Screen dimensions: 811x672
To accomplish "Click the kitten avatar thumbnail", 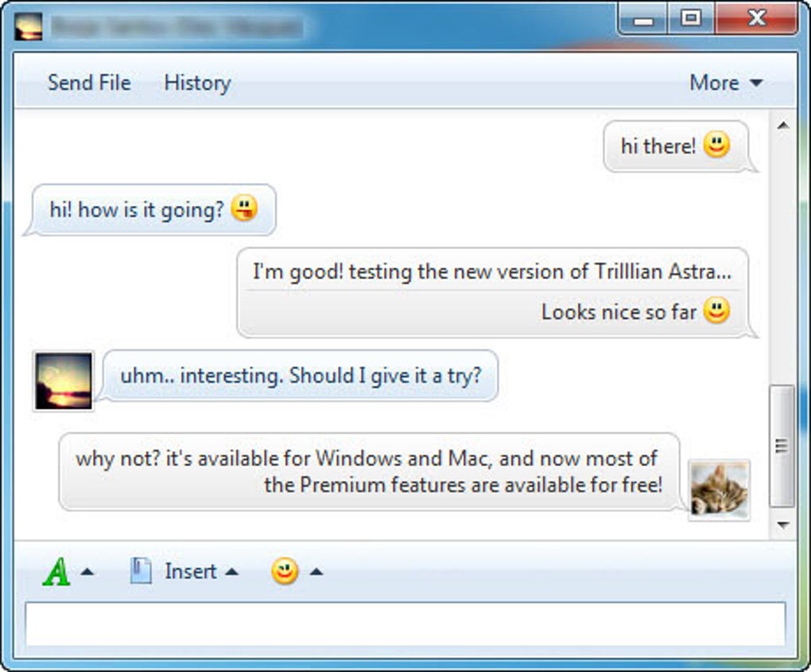I will coord(720,490).
